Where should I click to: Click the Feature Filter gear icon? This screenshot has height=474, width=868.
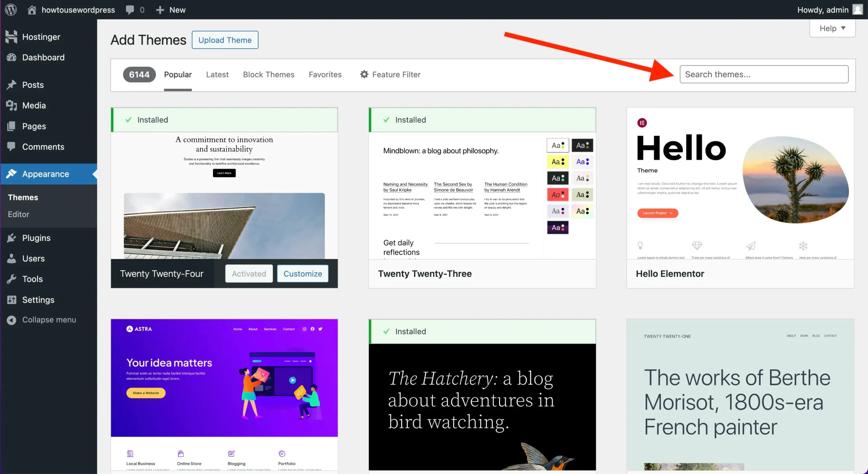tap(364, 74)
